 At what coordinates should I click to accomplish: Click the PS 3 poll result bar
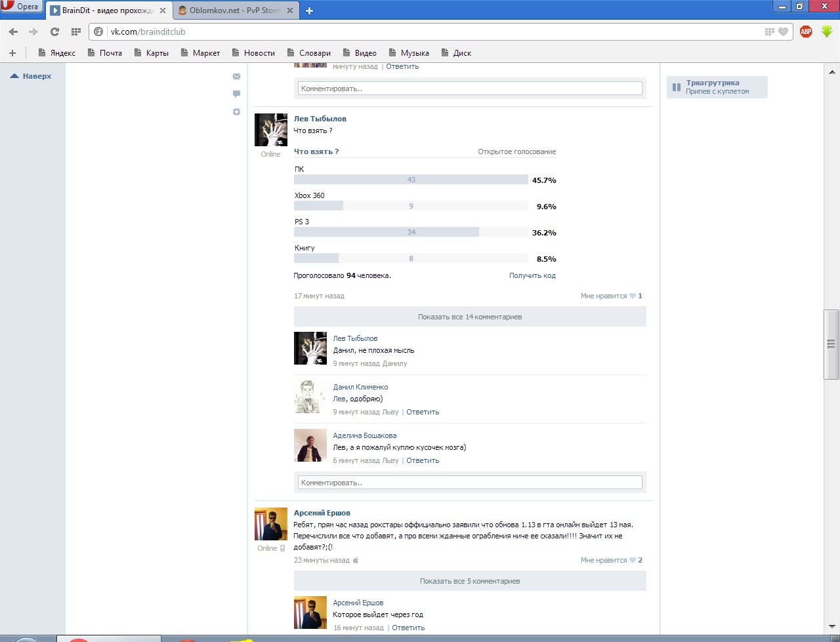click(x=411, y=232)
